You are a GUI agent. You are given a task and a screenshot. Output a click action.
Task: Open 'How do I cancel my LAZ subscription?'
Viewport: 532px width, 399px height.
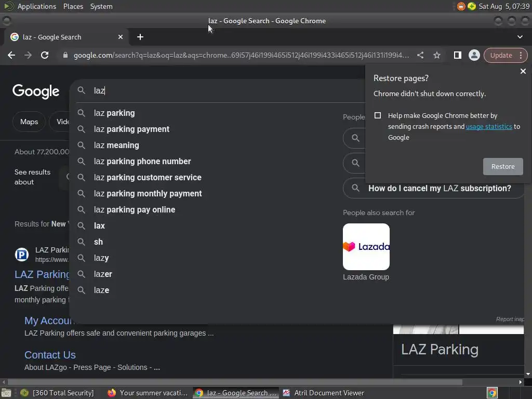coord(434,188)
